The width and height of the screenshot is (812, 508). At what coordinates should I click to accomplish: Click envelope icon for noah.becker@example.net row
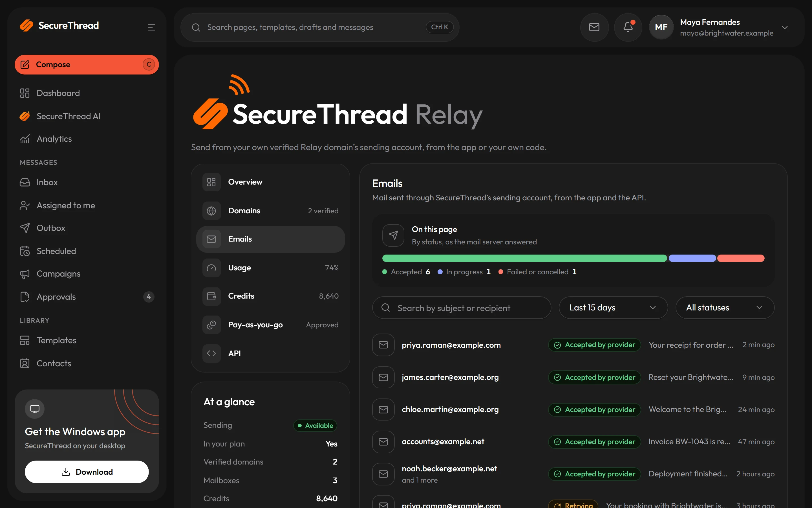(x=383, y=474)
